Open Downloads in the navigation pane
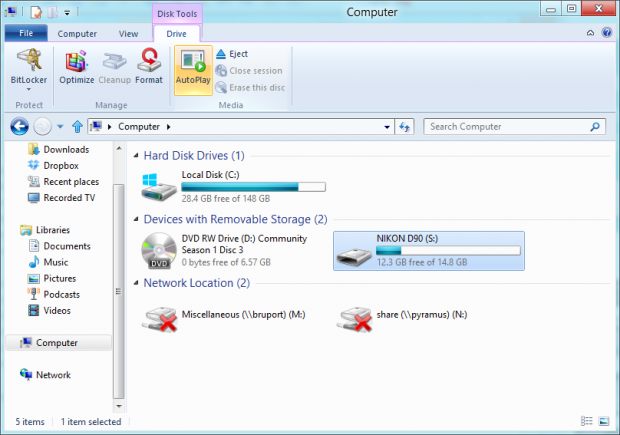620x435 pixels. [59, 149]
